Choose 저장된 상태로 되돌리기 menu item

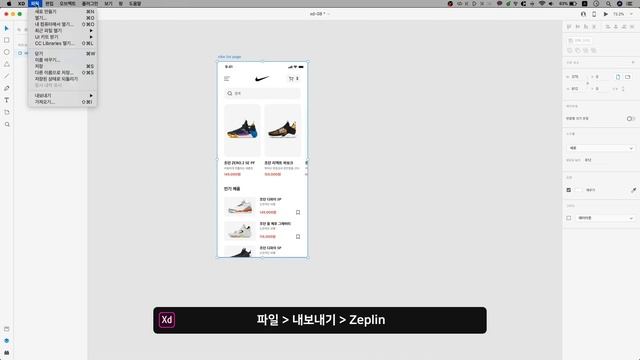pos(62,79)
